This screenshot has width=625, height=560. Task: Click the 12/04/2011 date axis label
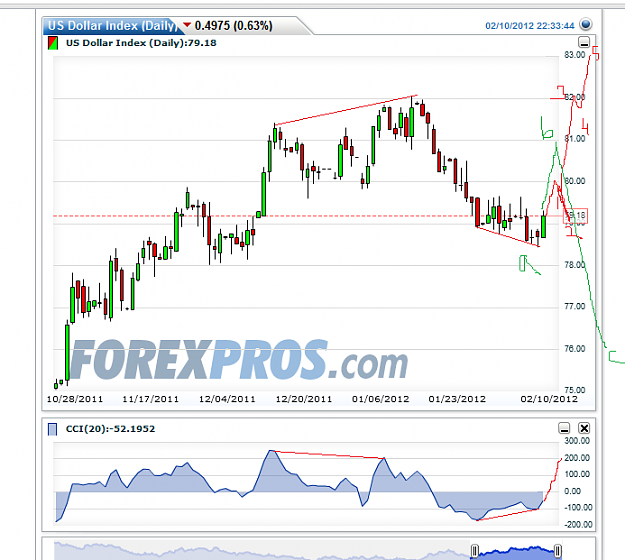tap(227, 399)
